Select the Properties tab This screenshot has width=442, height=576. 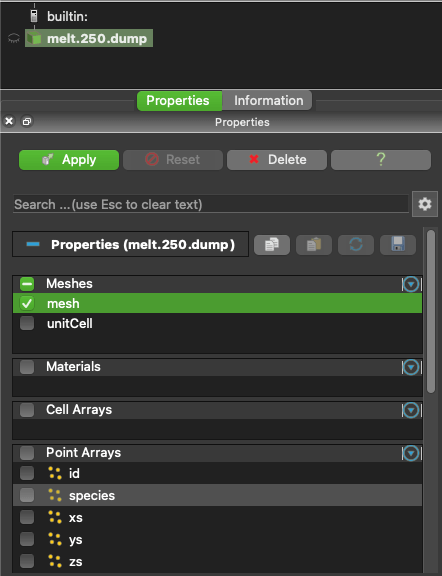click(179, 101)
